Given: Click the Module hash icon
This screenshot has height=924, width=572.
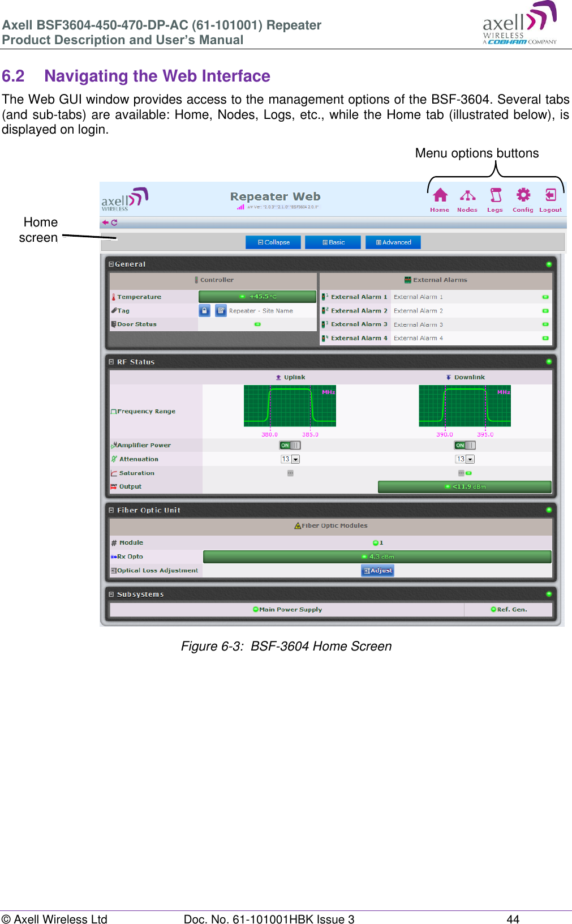Looking at the screenshot, I should click(x=114, y=543).
